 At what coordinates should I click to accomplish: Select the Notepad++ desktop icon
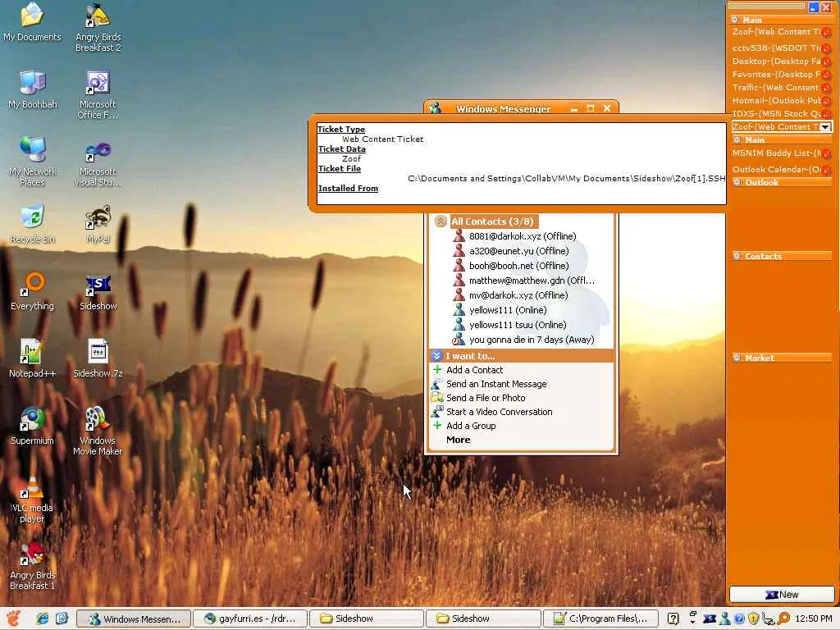point(32,358)
